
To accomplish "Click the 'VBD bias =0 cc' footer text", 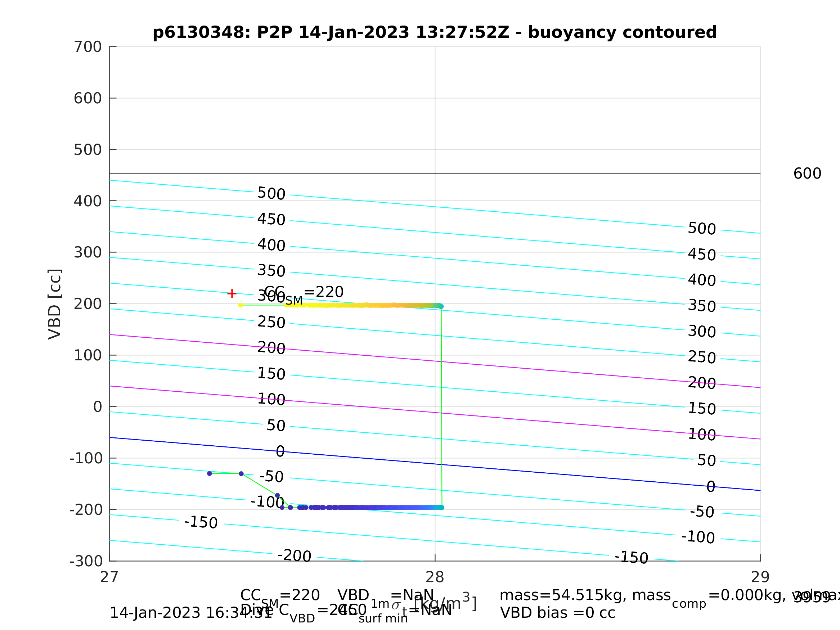I will (557, 613).
